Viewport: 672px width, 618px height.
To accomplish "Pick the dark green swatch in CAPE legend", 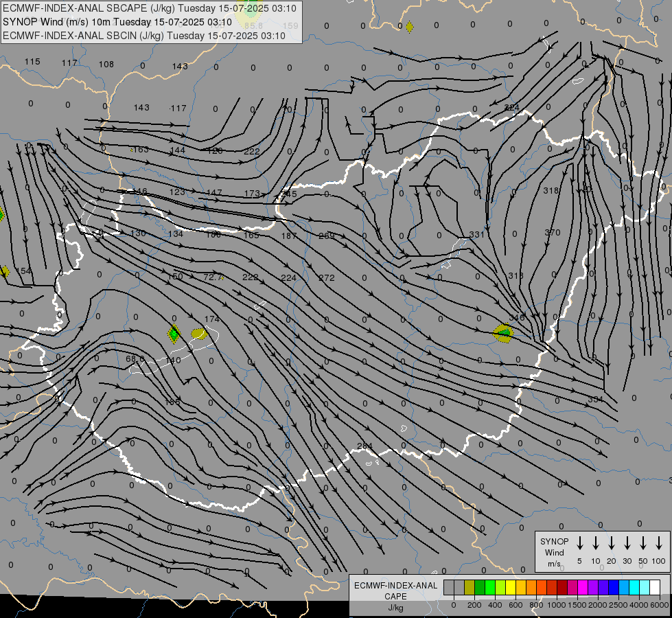I will point(480,588).
